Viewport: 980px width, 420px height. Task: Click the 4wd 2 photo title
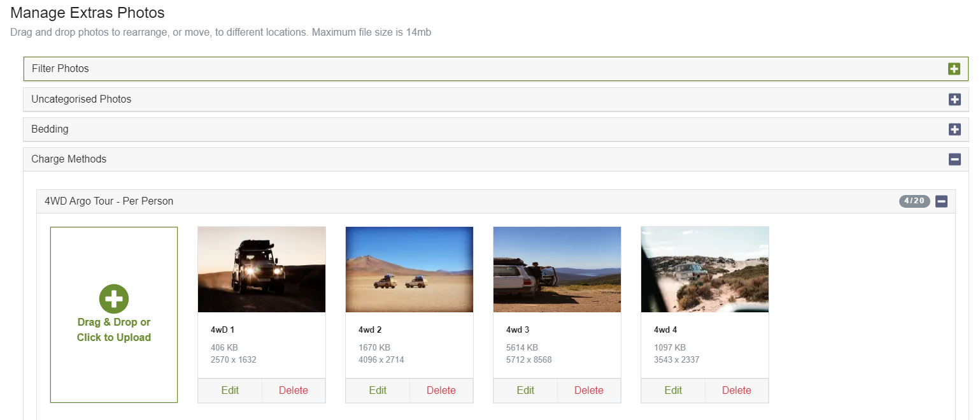tap(370, 330)
